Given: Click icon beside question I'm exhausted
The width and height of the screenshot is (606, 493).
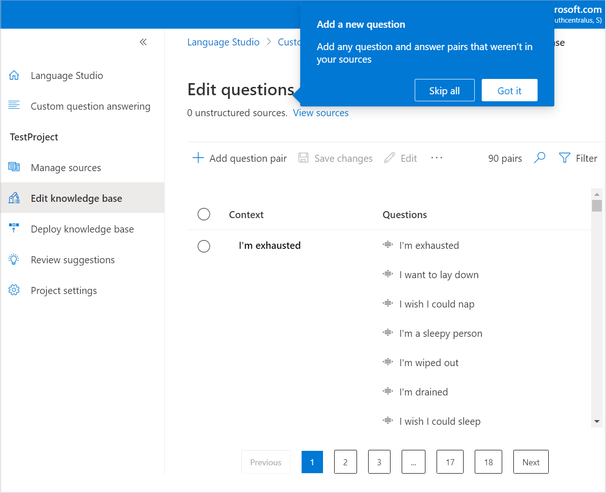Looking at the screenshot, I should tap(388, 245).
